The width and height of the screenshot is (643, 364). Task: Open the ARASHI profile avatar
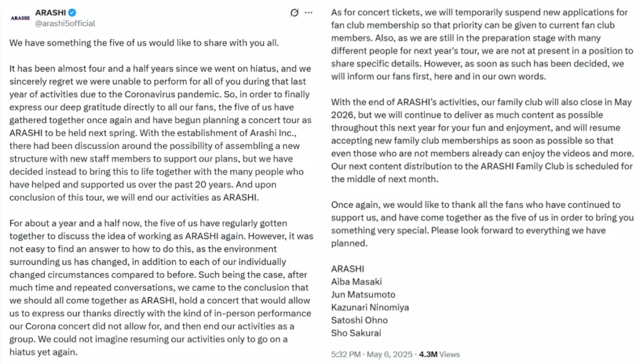click(x=20, y=18)
